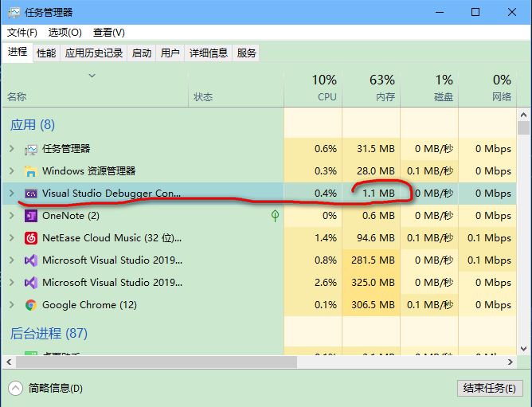Screen dimensions: 532x407
Task: Click the green leaf status icon on OneNote row
Action: pos(276,216)
